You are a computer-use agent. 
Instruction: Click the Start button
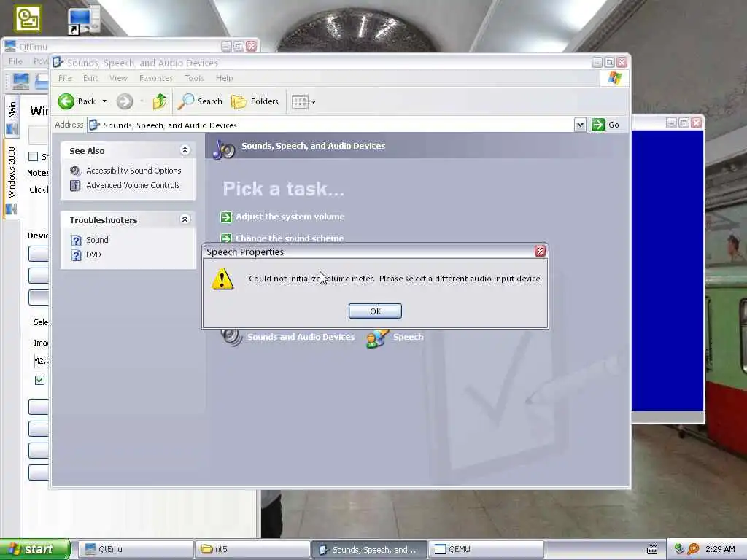click(35, 549)
